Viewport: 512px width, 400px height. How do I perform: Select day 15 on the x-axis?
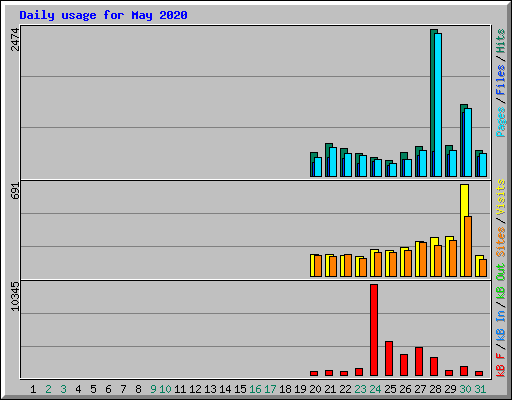point(240,389)
